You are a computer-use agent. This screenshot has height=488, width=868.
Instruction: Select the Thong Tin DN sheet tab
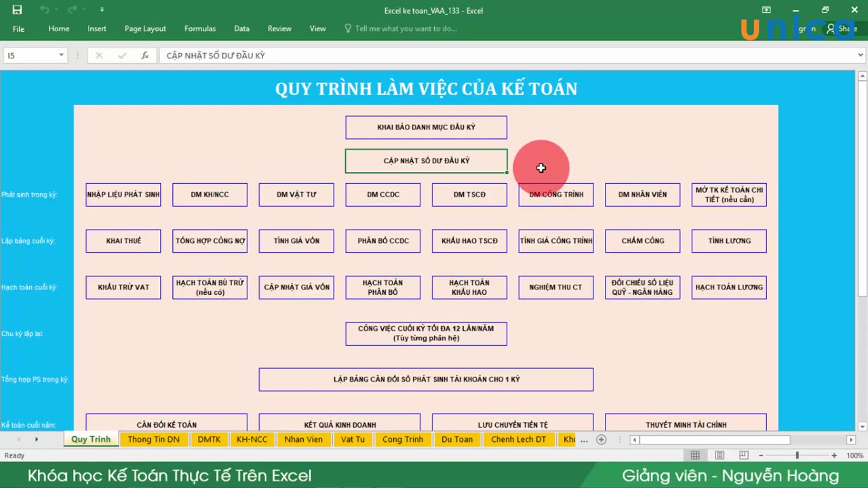(x=154, y=439)
